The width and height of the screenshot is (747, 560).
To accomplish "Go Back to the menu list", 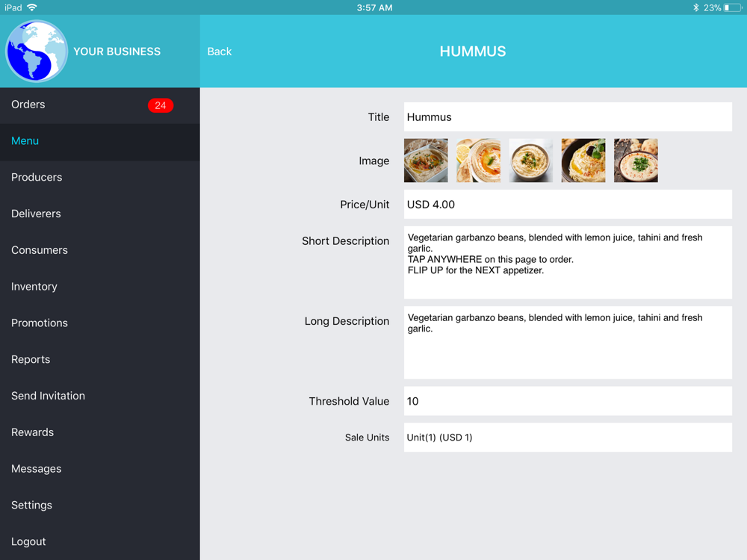I will tap(219, 52).
